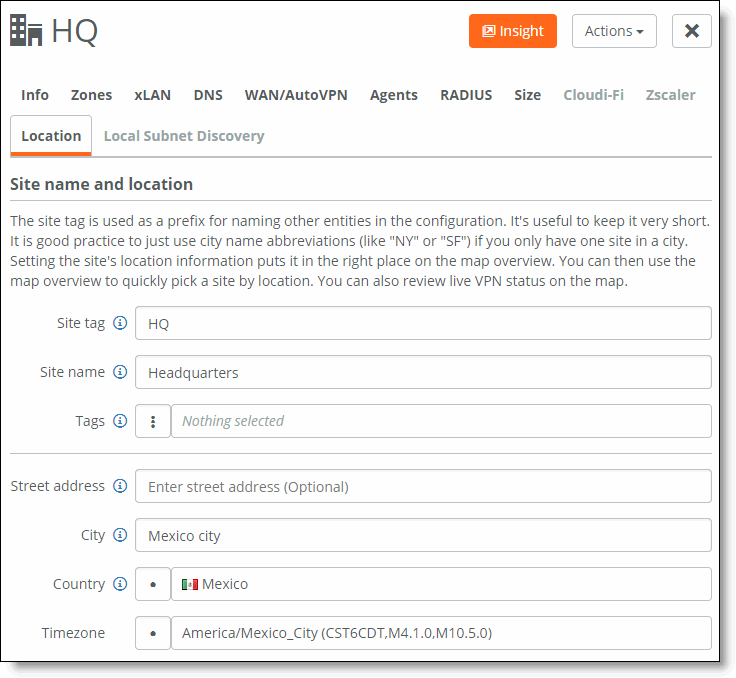This screenshot has height=678, width=736.
Task: Open the RADIUS tab
Action: click(x=466, y=95)
